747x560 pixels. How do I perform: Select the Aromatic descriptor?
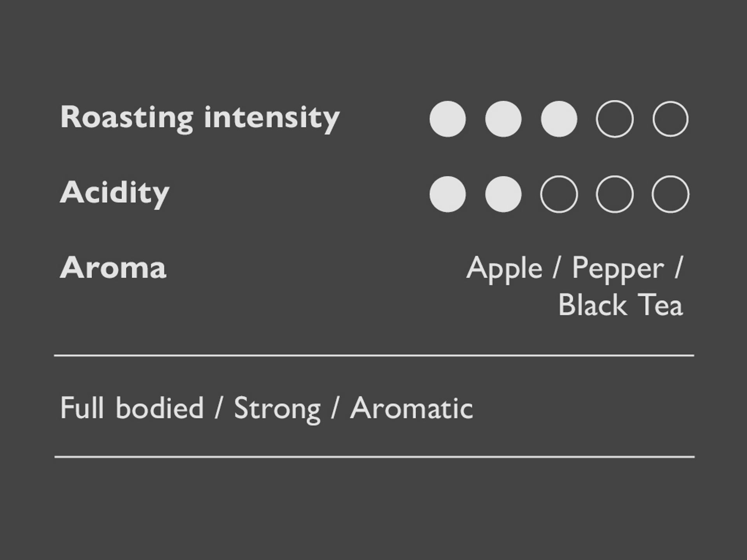(411, 408)
